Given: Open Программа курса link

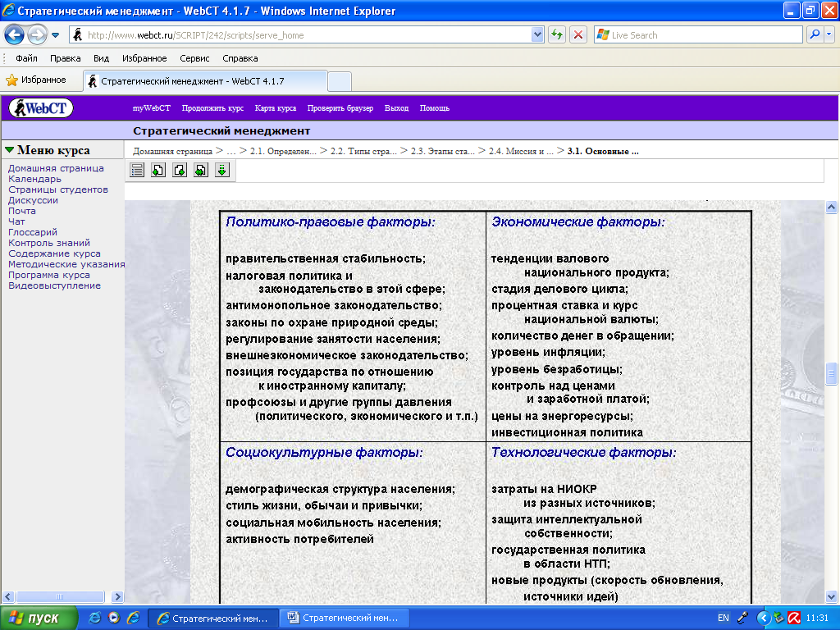Looking at the screenshot, I should pos(48,275).
